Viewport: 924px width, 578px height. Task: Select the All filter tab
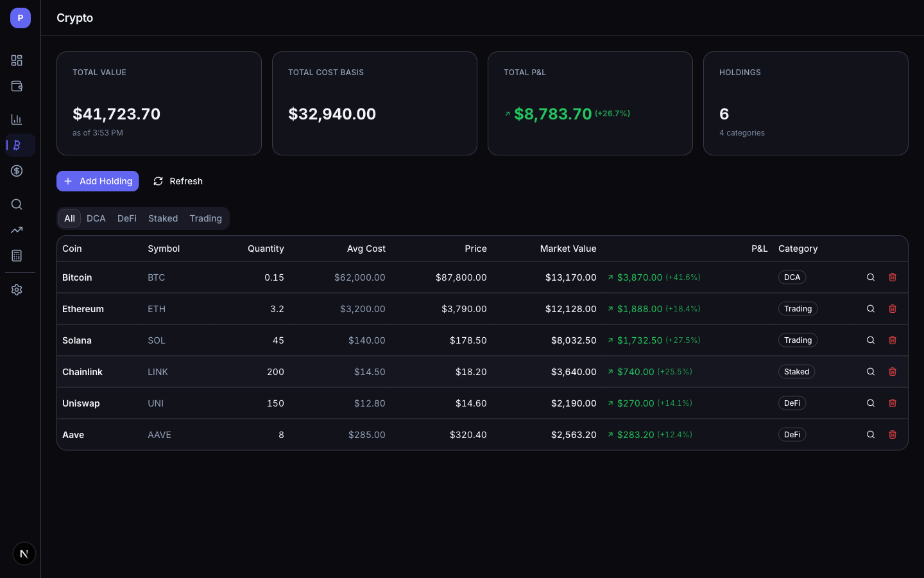[x=69, y=218]
